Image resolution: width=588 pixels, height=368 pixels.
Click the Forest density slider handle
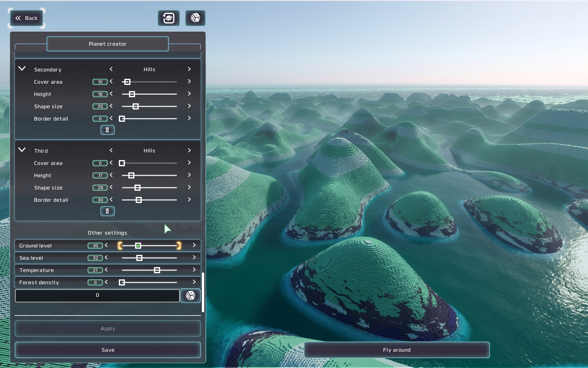(122, 282)
